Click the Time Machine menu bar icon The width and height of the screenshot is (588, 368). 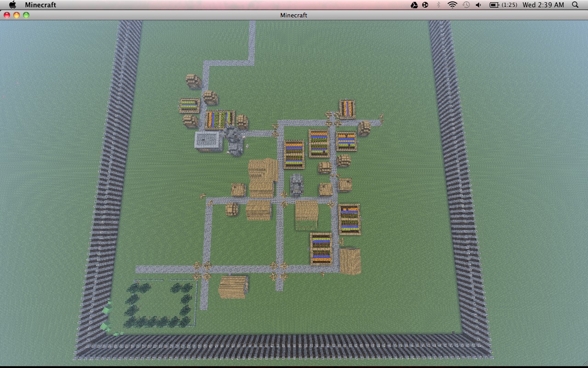click(465, 5)
